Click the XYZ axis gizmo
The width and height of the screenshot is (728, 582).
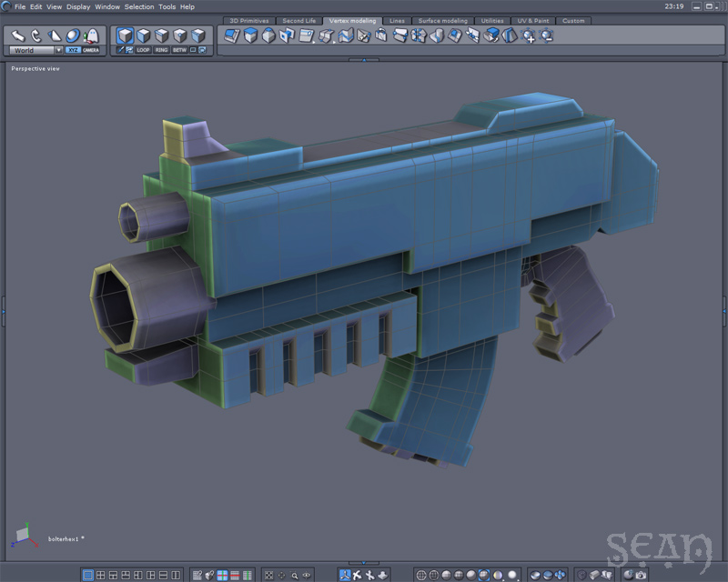point(25,535)
